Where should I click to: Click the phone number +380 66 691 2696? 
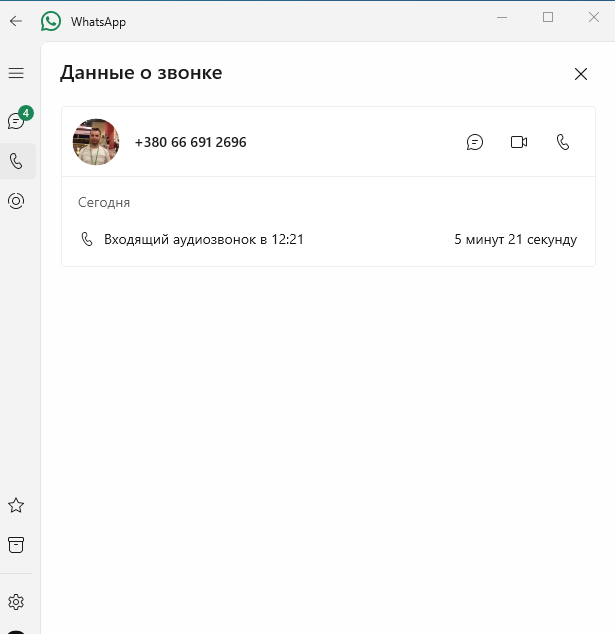(190, 142)
